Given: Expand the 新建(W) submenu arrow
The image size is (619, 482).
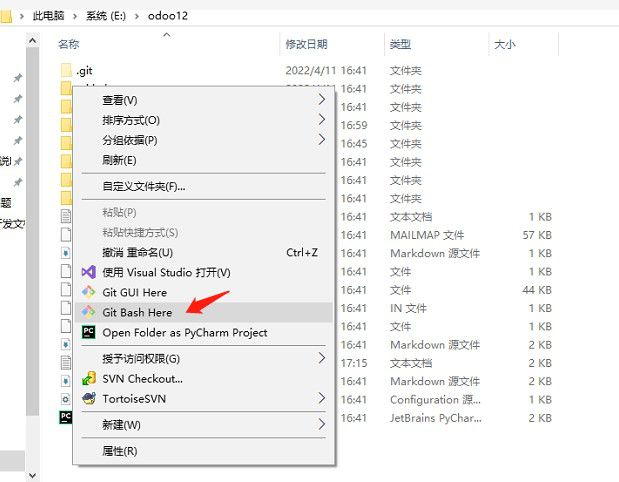Looking at the screenshot, I should 322,424.
